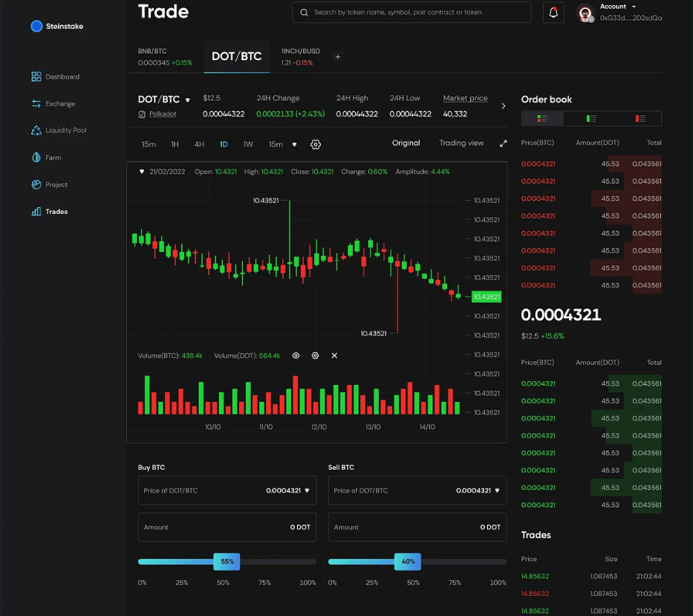Show buy orders only in order book

591,118
